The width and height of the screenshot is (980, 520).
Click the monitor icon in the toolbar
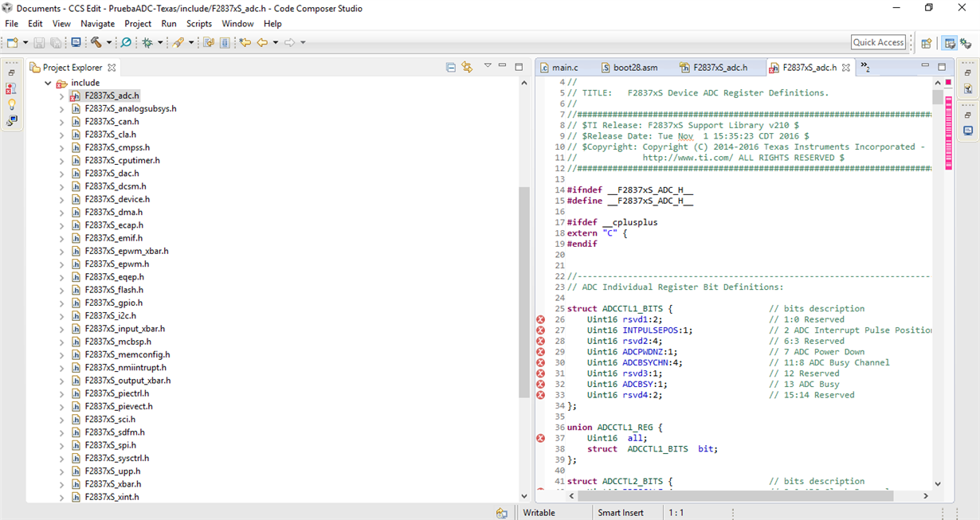[76, 42]
